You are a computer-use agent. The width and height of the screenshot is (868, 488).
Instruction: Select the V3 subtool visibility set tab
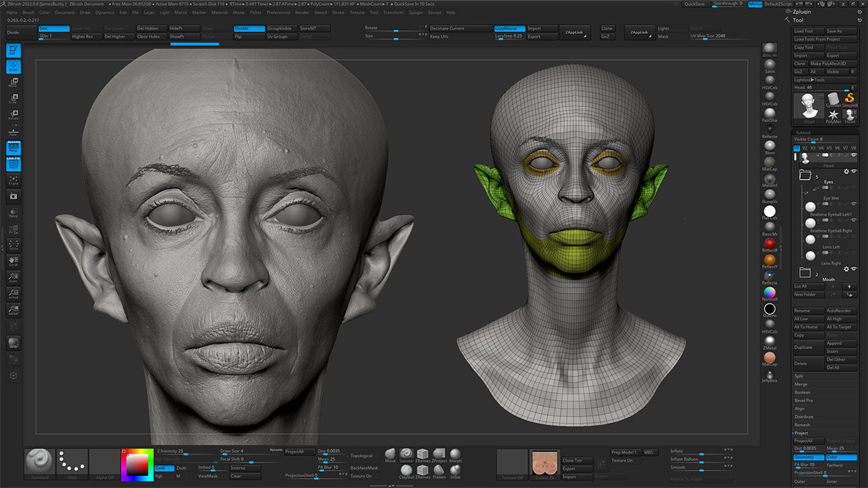(813, 148)
